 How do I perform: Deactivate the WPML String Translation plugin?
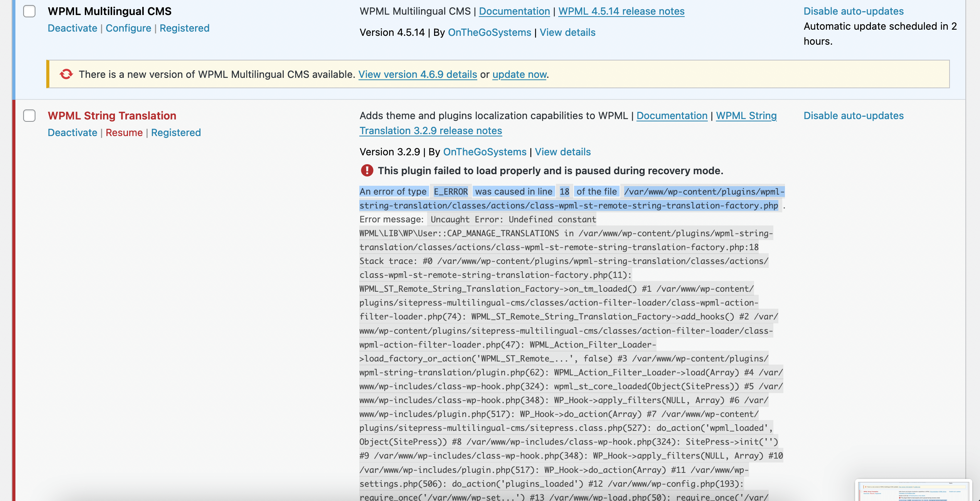click(72, 133)
